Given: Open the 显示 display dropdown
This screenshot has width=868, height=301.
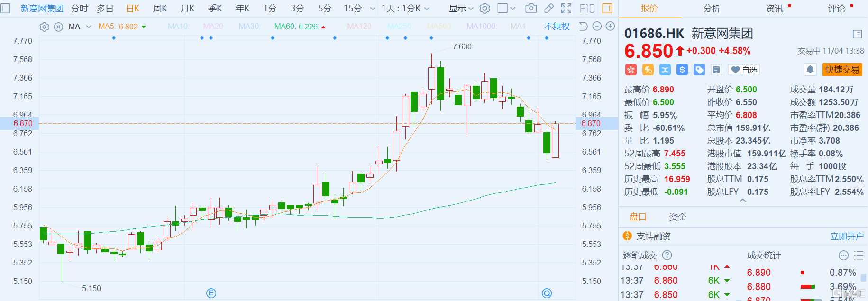Looking at the screenshot, I should tap(461, 8).
